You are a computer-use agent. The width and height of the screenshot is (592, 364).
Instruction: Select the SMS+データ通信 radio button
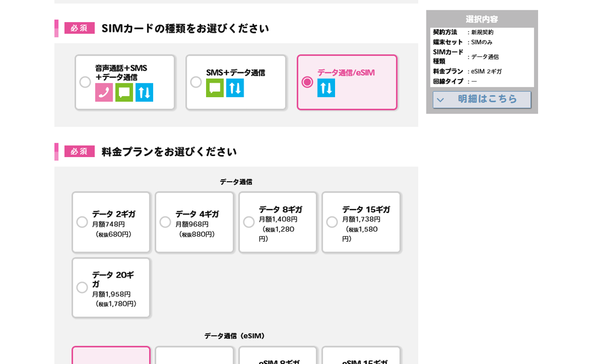point(196,82)
